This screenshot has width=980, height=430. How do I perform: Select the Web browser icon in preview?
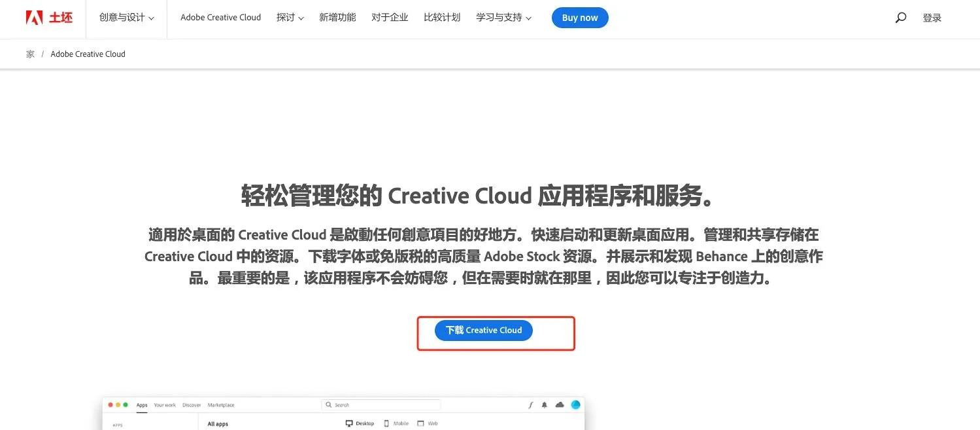click(420, 423)
